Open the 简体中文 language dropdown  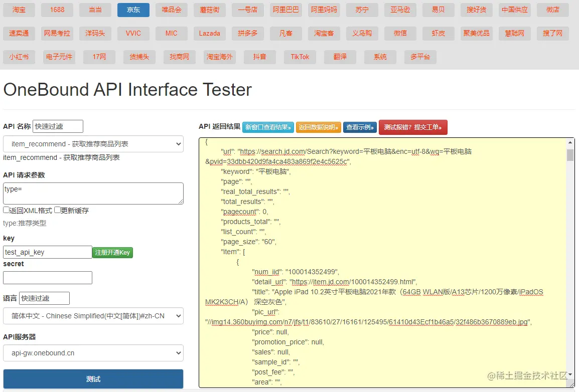93,316
